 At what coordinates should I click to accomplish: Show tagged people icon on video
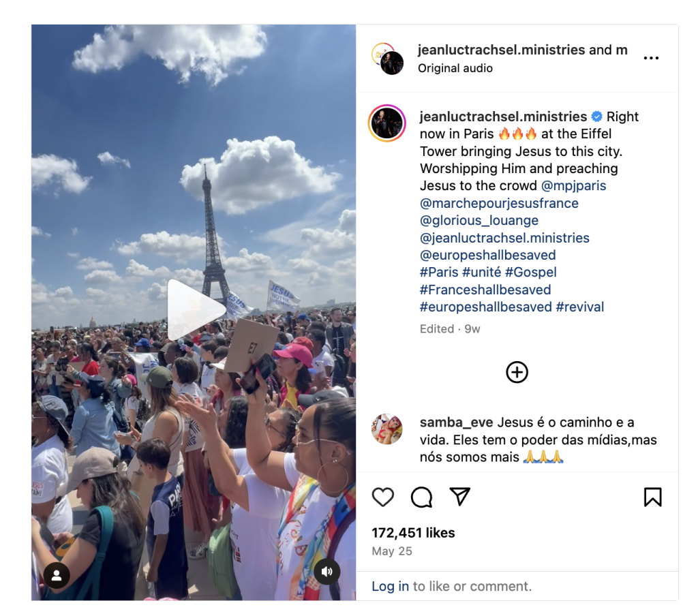click(57, 575)
